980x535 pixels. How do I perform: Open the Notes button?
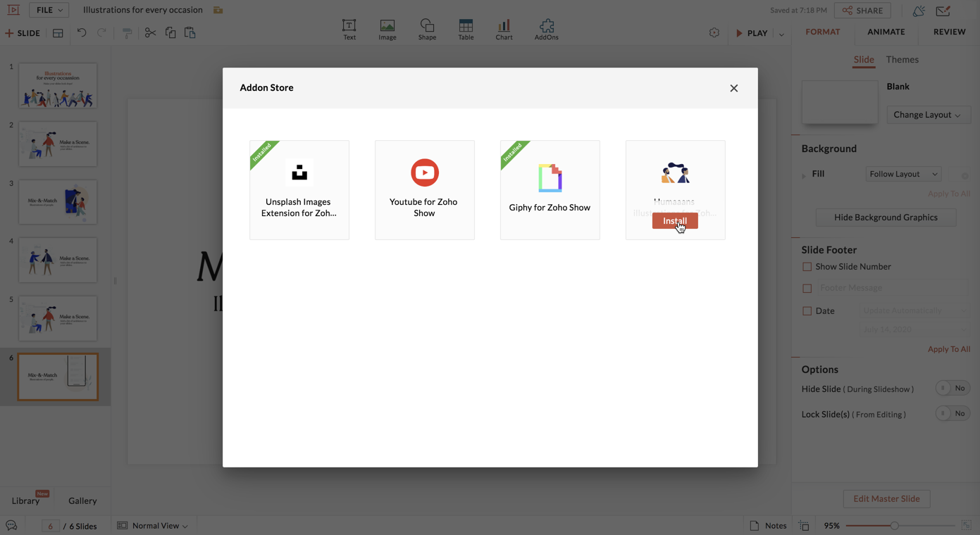pyautogui.click(x=768, y=526)
